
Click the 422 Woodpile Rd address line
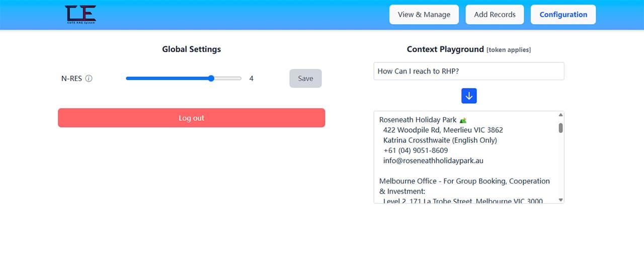tap(443, 130)
